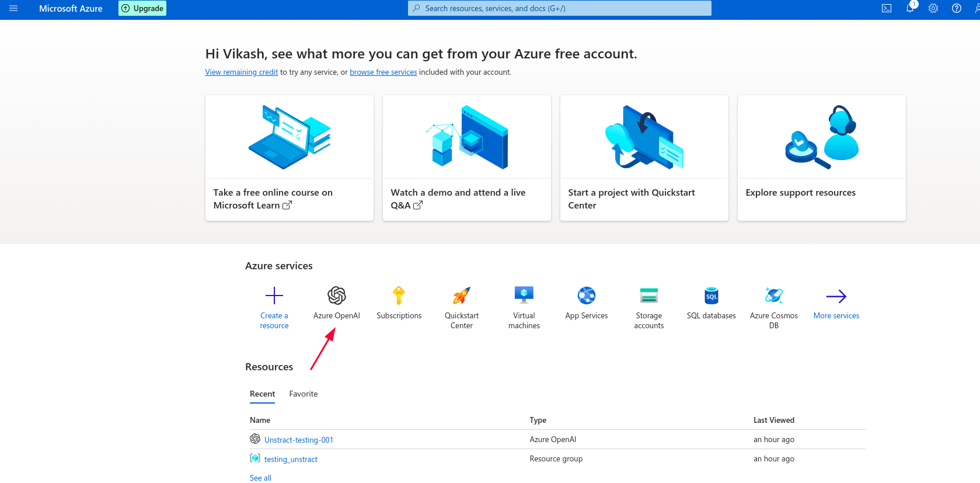The height and width of the screenshot is (483, 980).
Task: Open the help question mark icon
Action: click(x=957, y=8)
